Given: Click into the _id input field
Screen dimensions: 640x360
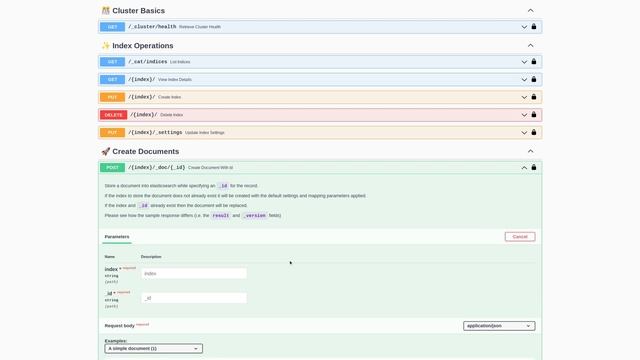Looking at the screenshot, I should (x=194, y=298).
